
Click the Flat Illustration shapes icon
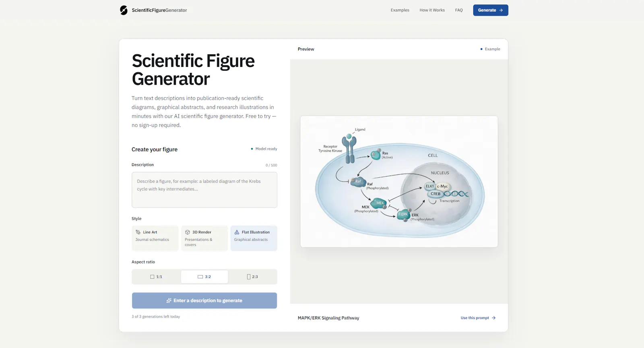tap(237, 232)
